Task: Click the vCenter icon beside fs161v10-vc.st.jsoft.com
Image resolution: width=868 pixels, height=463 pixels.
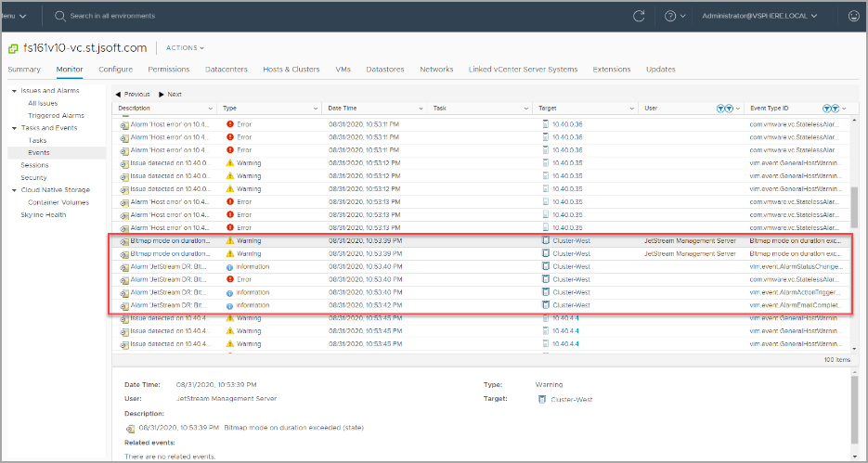Action: tap(13, 47)
